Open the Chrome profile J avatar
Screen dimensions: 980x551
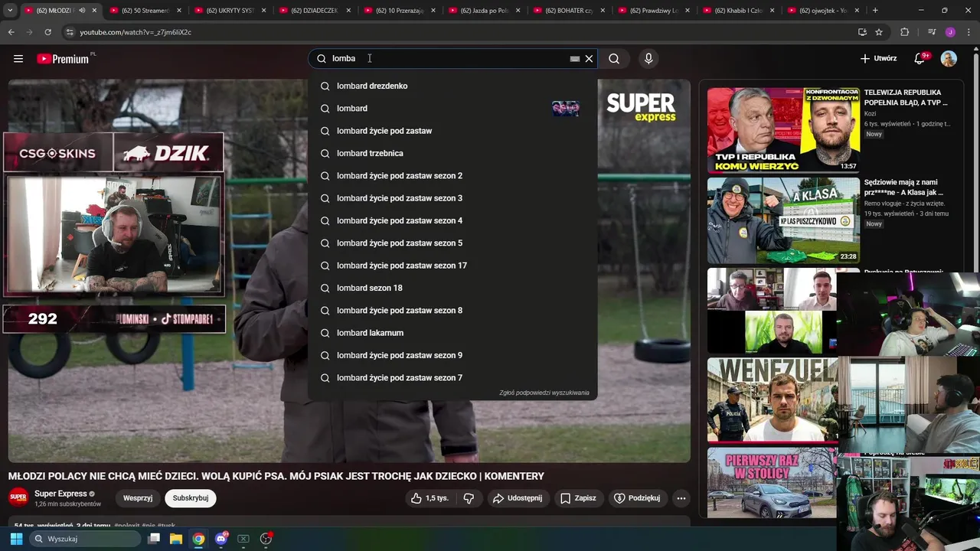coord(950,32)
